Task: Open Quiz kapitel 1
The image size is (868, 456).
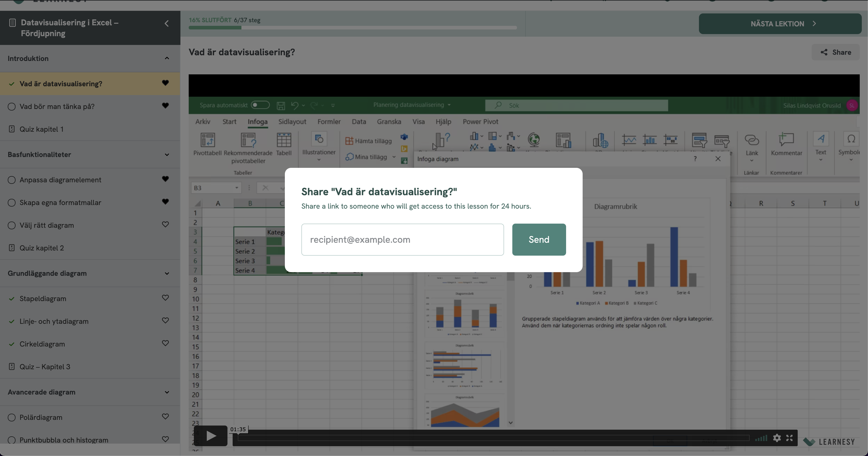Action: point(41,129)
